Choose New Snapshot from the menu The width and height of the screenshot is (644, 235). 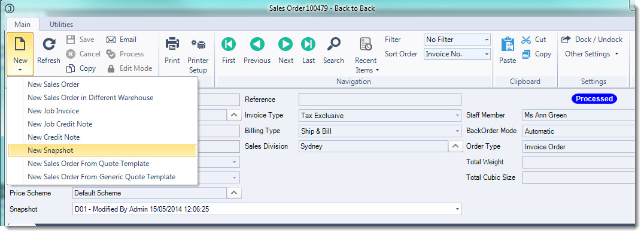(102, 150)
